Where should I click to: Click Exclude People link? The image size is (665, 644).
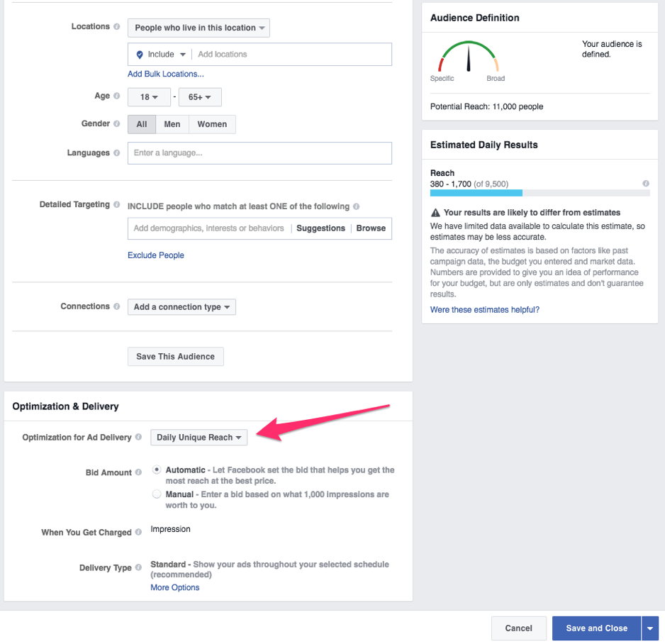pyautogui.click(x=156, y=255)
